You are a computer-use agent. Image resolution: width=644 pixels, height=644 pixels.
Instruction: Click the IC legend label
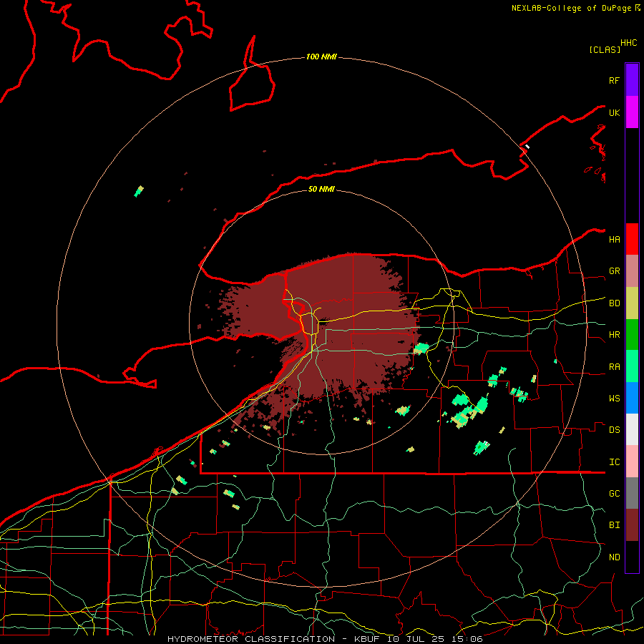614,462
